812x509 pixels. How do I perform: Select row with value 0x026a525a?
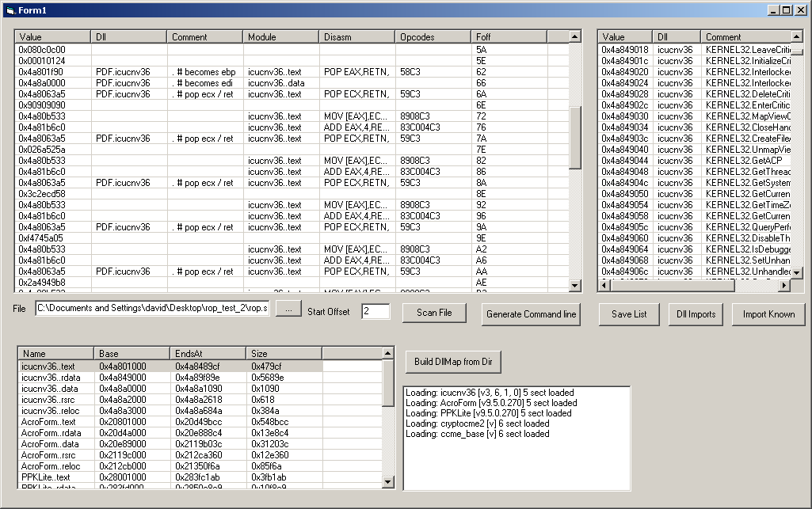pos(292,150)
